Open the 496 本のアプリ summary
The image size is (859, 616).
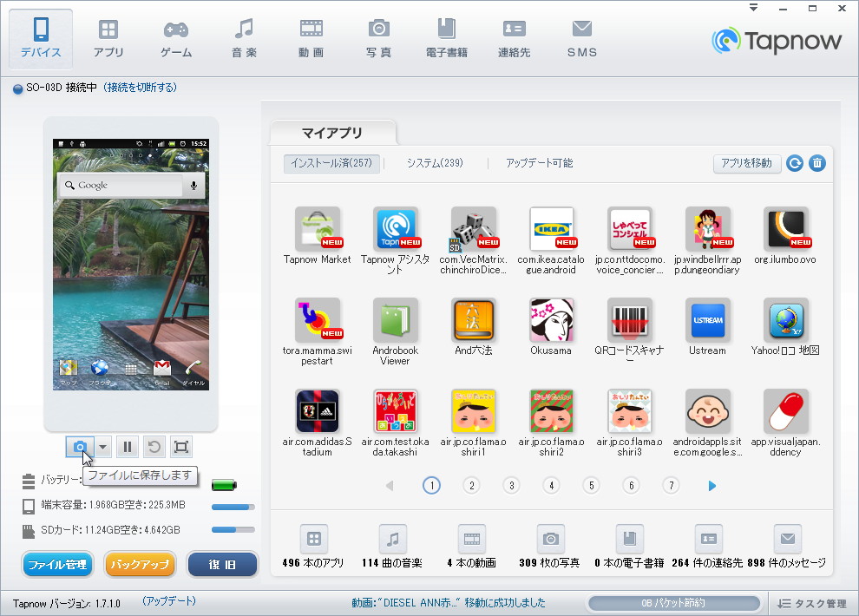[313, 546]
